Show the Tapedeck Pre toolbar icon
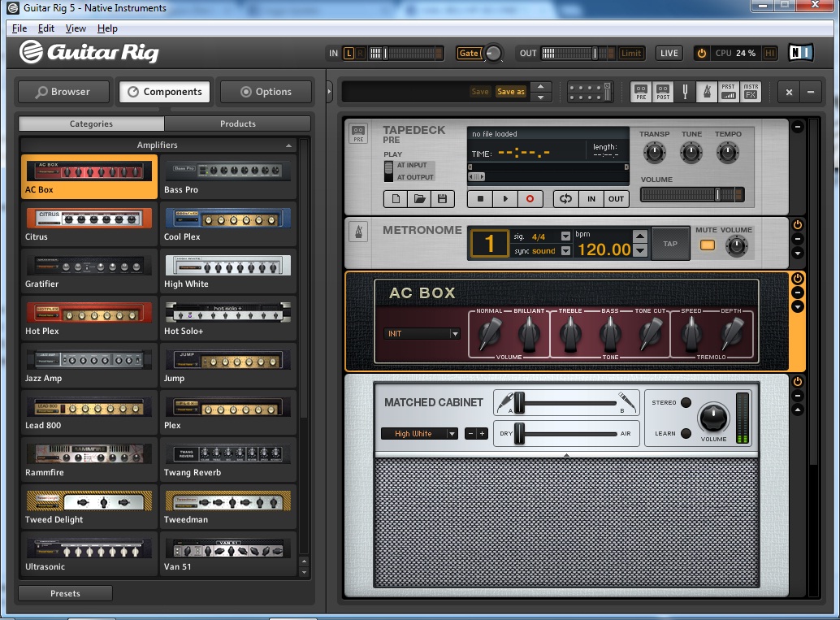This screenshot has width=840, height=620. [641, 92]
